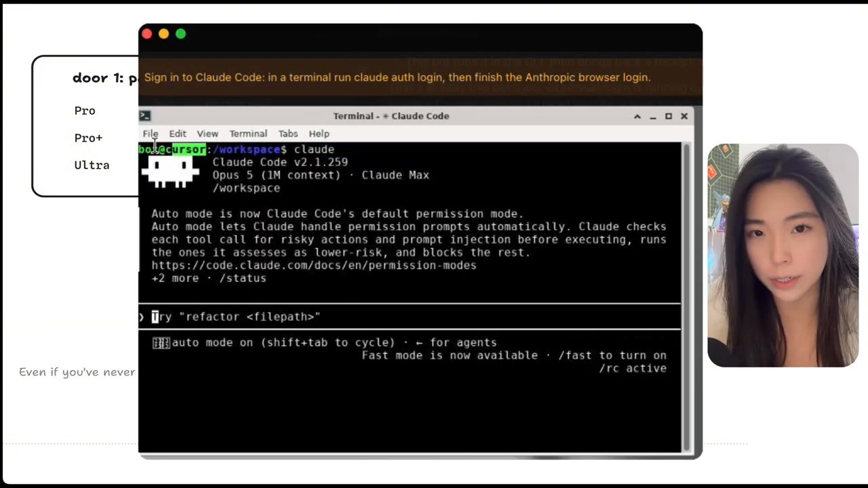Open the Terminal menu
The image size is (868, 488).
pyautogui.click(x=248, y=134)
